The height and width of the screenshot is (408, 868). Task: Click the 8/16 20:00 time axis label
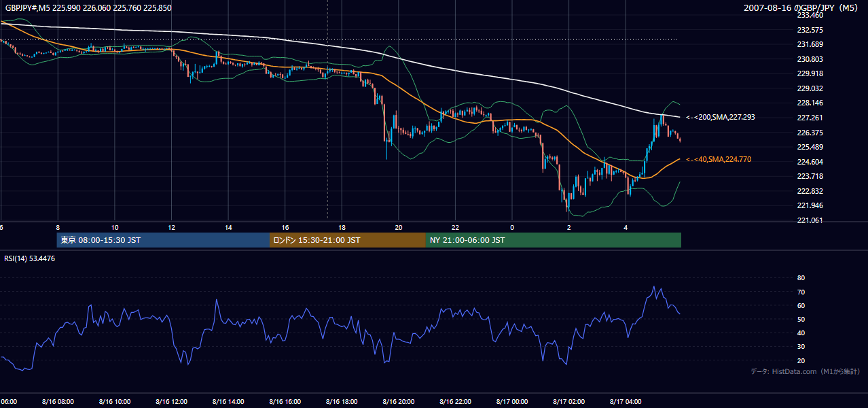pyautogui.click(x=399, y=402)
